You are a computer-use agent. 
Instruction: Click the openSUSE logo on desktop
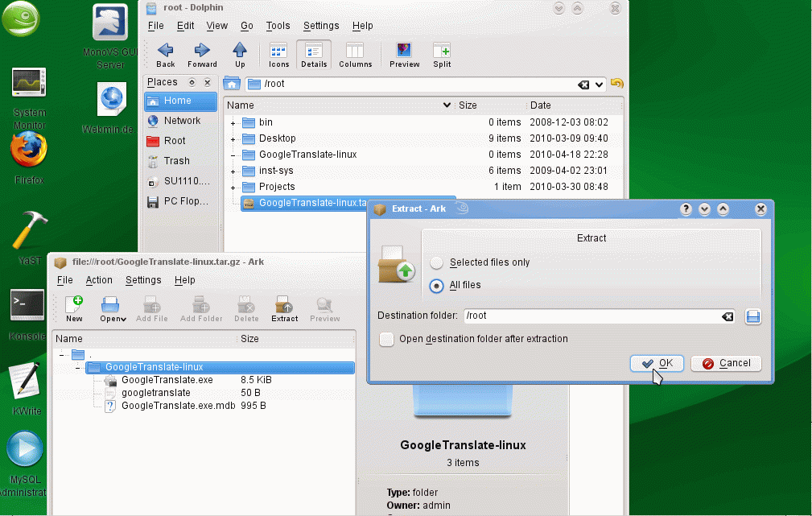(x=20, y=19)
